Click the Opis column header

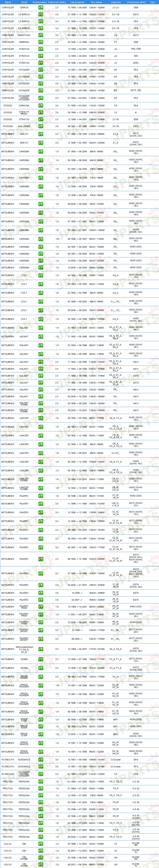click(153, 2)
